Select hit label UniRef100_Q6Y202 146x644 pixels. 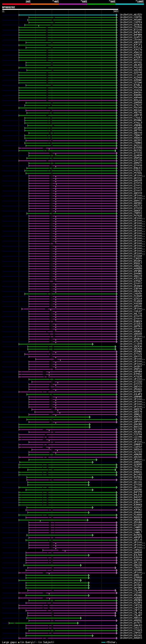[x=131, y=178]
